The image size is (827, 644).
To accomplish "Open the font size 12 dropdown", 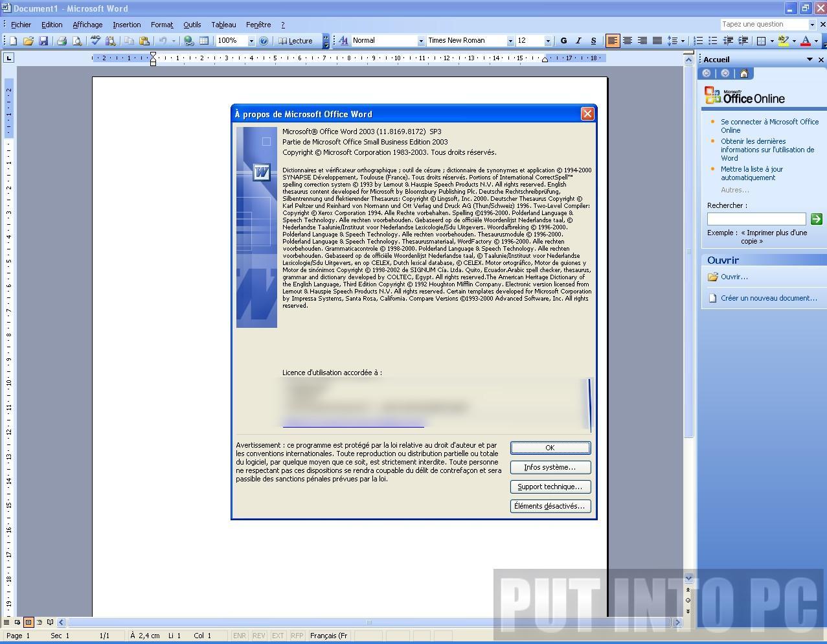I will tap(548, 41).
